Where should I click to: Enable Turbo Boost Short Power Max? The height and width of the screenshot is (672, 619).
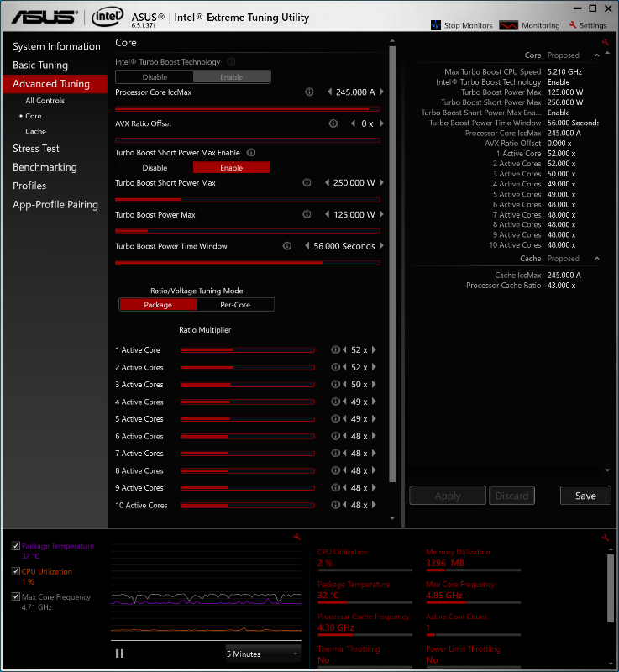coord(231,167)
